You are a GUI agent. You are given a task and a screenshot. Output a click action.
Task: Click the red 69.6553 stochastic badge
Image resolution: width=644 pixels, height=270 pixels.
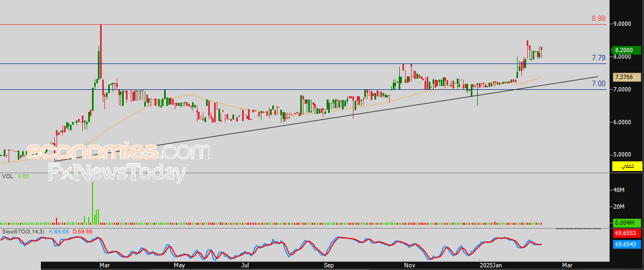point(627,233)
